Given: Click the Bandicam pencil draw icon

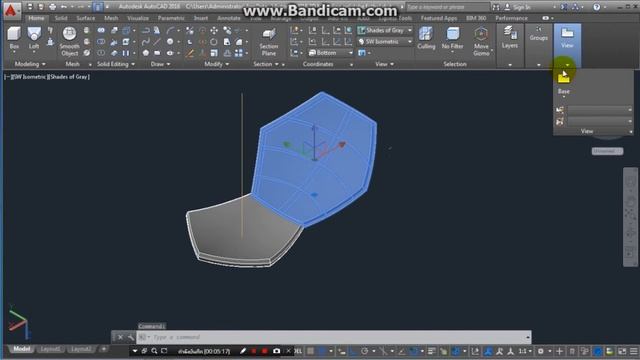Looking at the screenshot, I should click(243, 351).
